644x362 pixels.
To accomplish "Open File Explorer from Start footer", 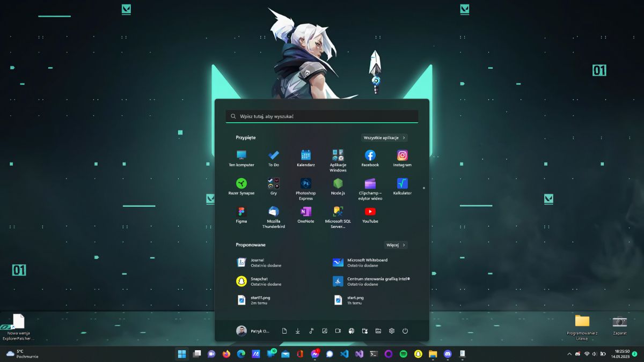I will [x=378, y=331].
